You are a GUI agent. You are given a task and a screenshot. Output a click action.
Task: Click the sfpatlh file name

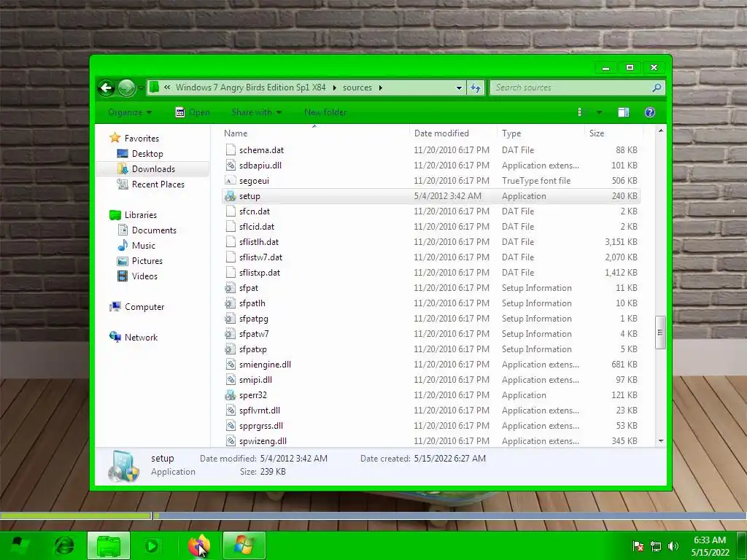pos(252,303)
